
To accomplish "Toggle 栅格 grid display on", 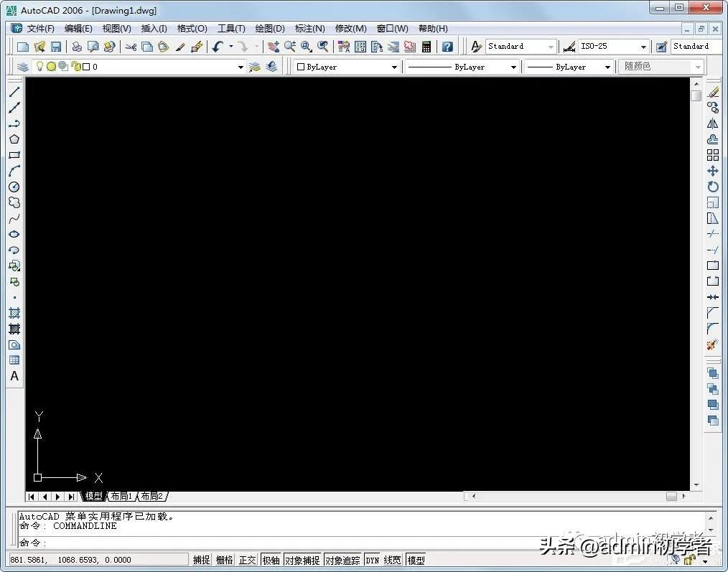I will pyautogui.click(x=223, y=560).
